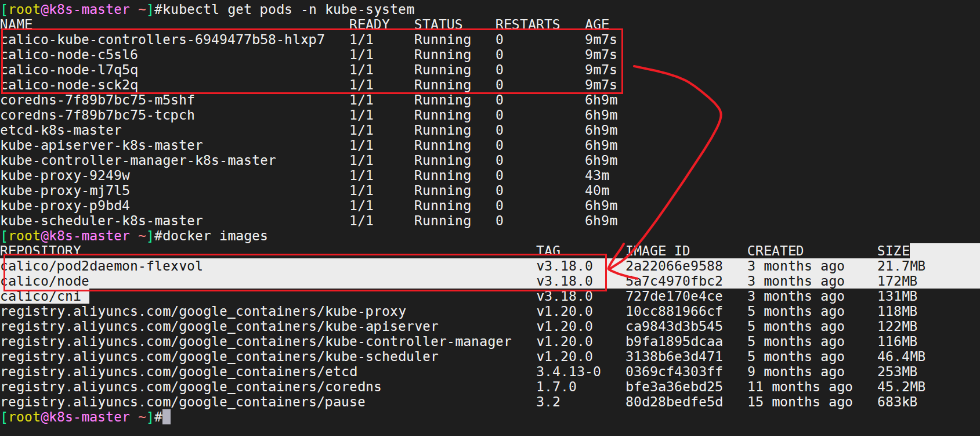
Task: Click the kube-scheduler image repository path
Action: [219, 356]
